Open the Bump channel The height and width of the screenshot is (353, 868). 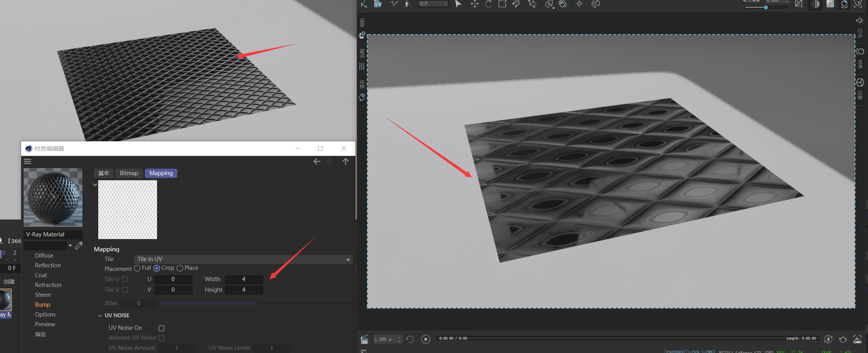point(42,305)
